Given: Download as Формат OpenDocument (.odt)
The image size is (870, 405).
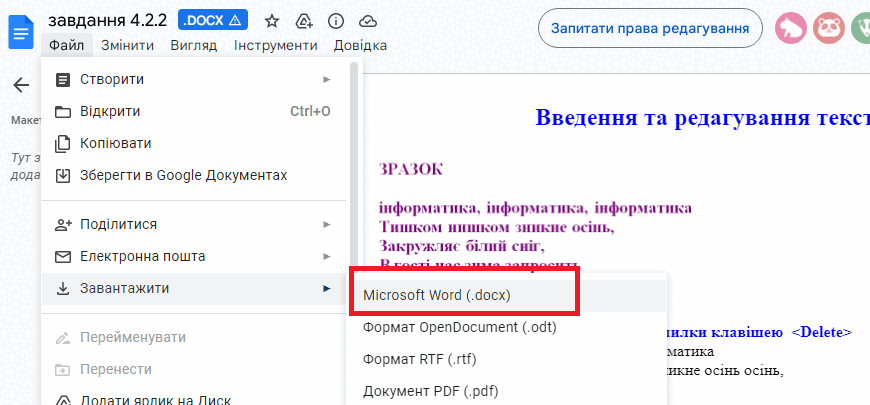Looking at the screenshot, I should pos(506,327).
